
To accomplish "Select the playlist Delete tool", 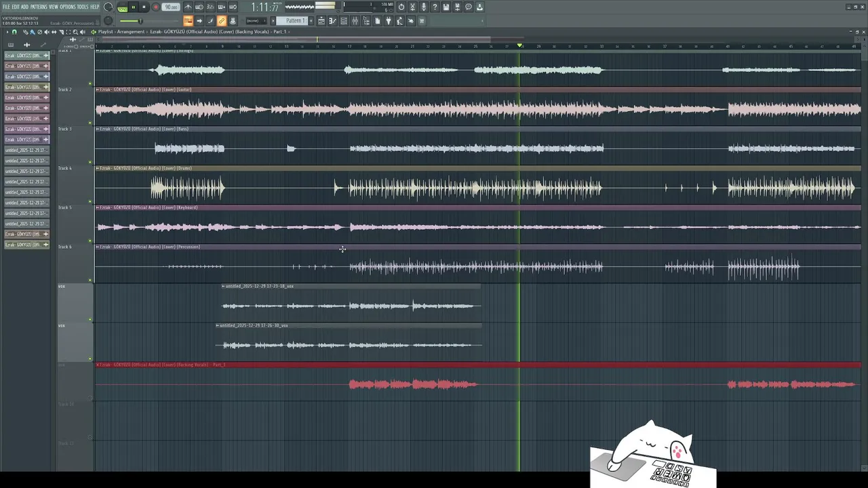I will [39, 32].
